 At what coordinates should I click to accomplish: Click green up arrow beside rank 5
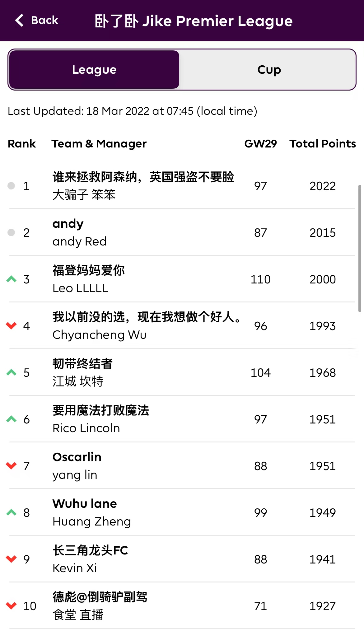[12, 372]
